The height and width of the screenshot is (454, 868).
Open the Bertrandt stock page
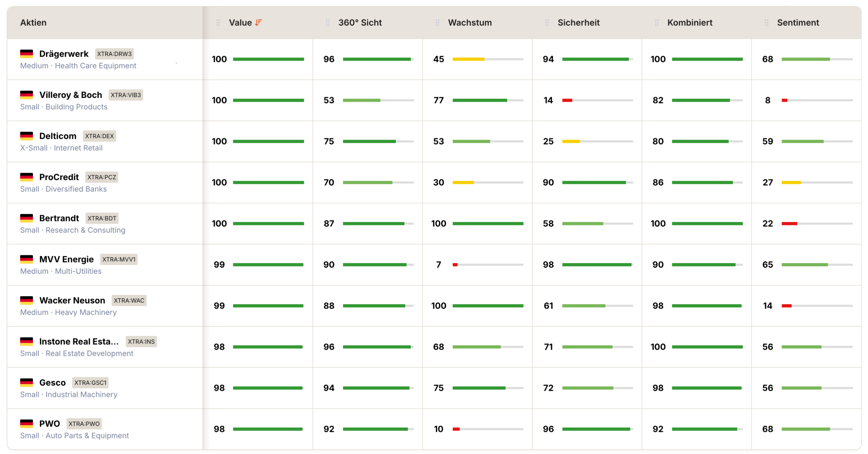point(59,218)
